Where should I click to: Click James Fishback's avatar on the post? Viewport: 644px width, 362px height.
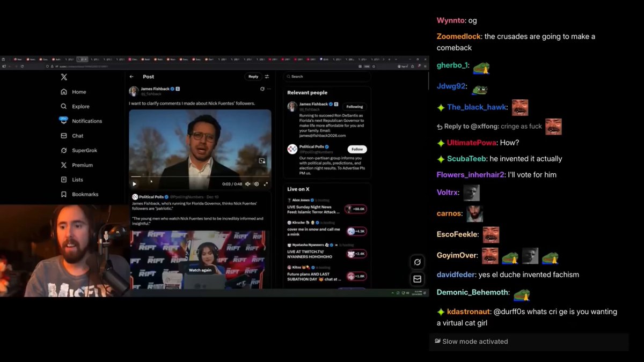pos(134,91)
